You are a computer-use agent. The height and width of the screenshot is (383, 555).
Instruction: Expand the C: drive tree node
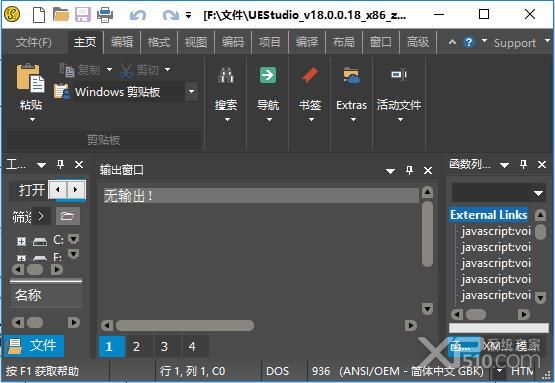21,241
